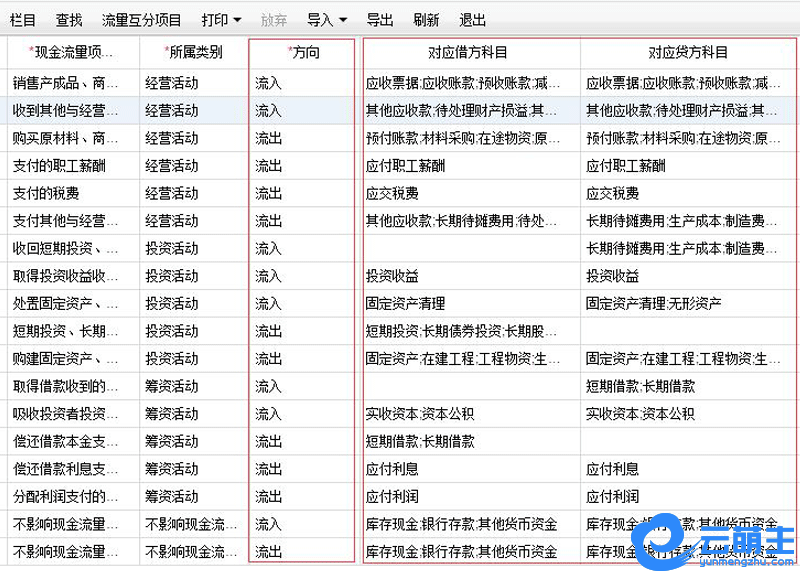Click the 放弃 discard button
Viewport: 800px width, 572px height.
[x=273, y=20]
